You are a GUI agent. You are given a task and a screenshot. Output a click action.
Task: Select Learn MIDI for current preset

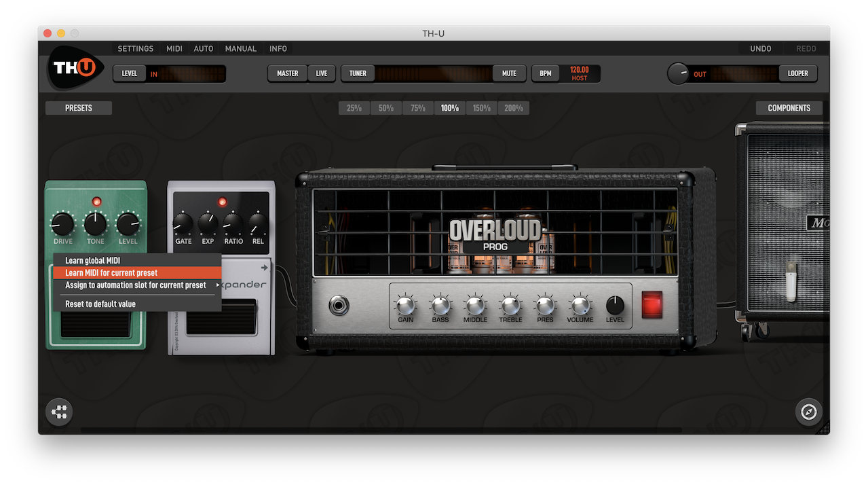point(137,272)
